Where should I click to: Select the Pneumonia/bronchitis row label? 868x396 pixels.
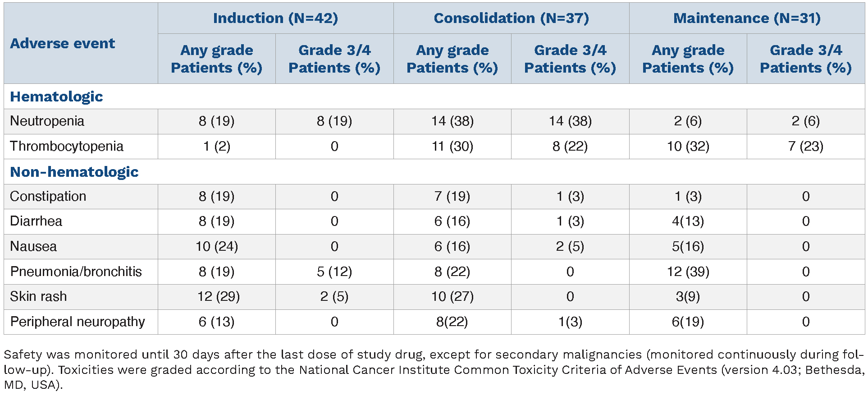[76, 272]
